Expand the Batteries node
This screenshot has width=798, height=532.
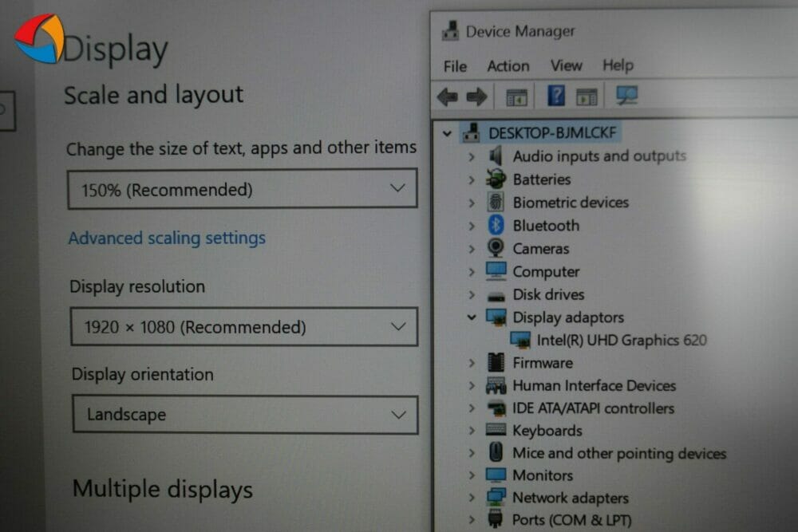coord(472,179)
